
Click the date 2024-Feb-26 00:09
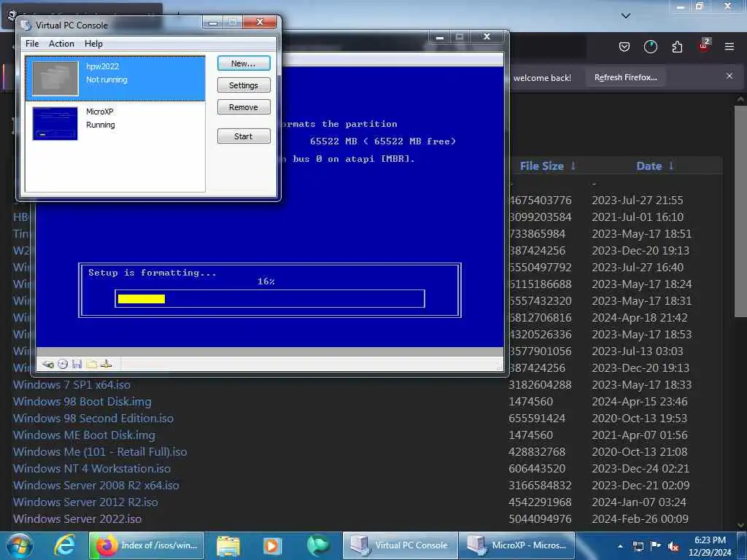(x=640, y=518)
